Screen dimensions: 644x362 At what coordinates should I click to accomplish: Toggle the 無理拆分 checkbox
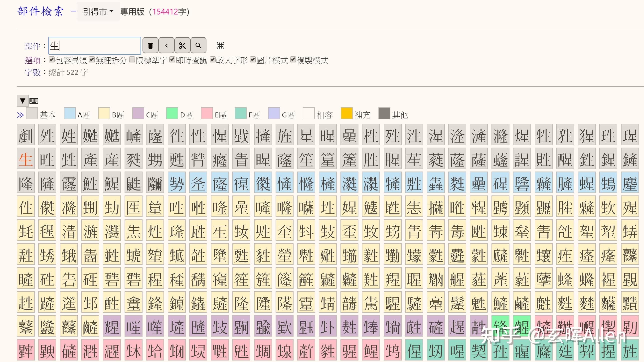(x=92, y=59)
